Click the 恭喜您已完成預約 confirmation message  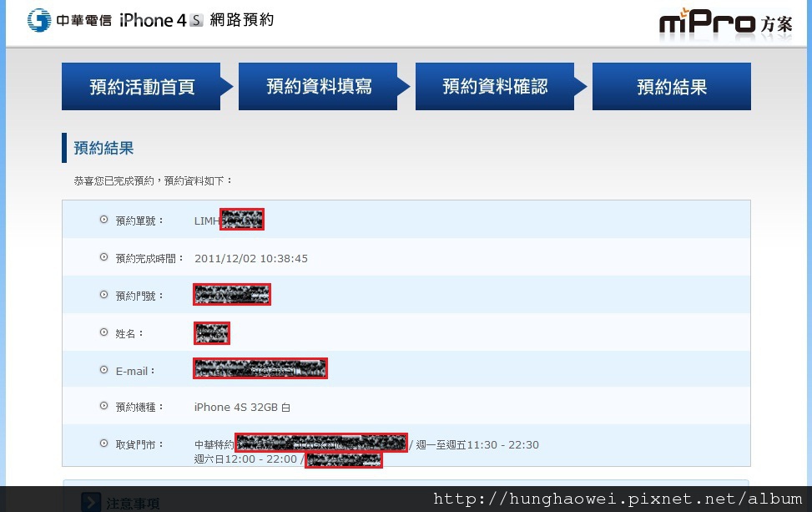pos(154,181)
